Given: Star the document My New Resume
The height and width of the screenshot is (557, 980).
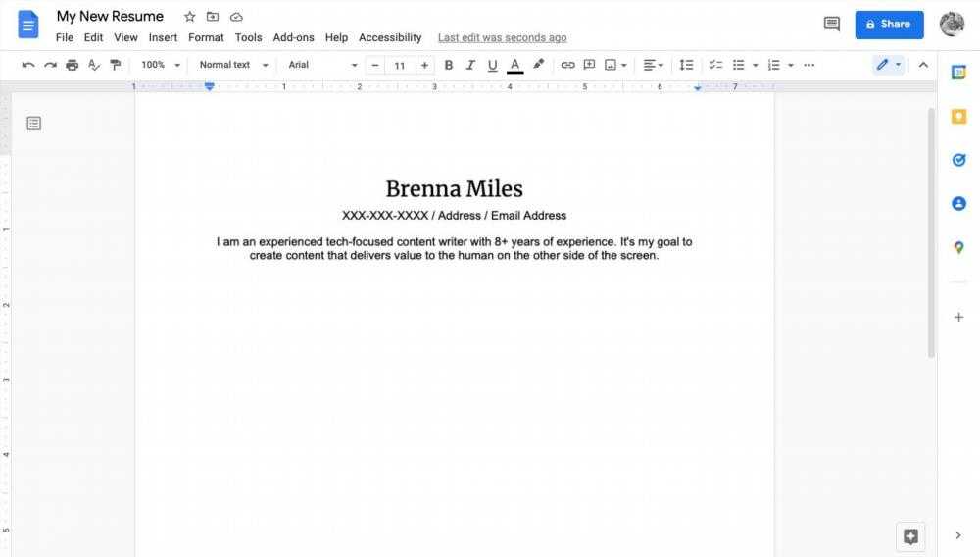Looking at the screenshot, I should coord(190,17).
